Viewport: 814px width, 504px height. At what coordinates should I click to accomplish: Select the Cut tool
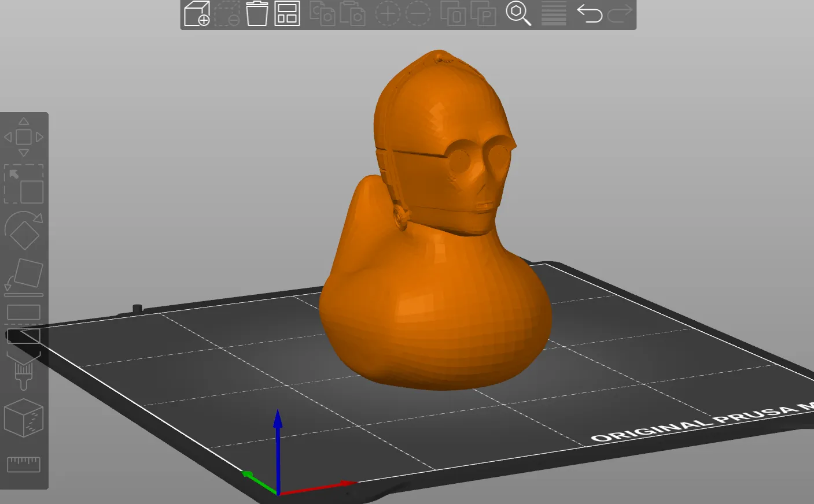point(24,324)
